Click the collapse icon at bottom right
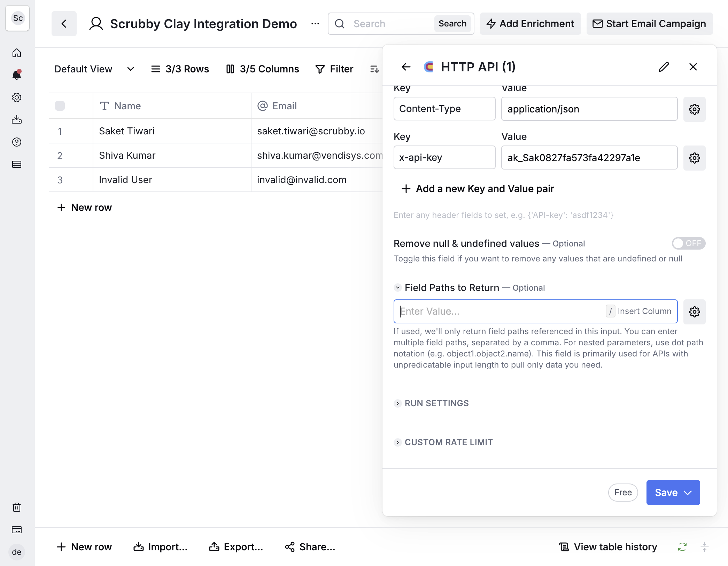728x566 pixels. coord(705,547)
